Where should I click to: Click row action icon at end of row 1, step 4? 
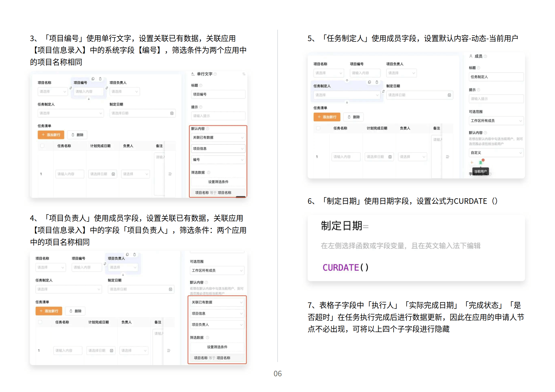(169, 351)
